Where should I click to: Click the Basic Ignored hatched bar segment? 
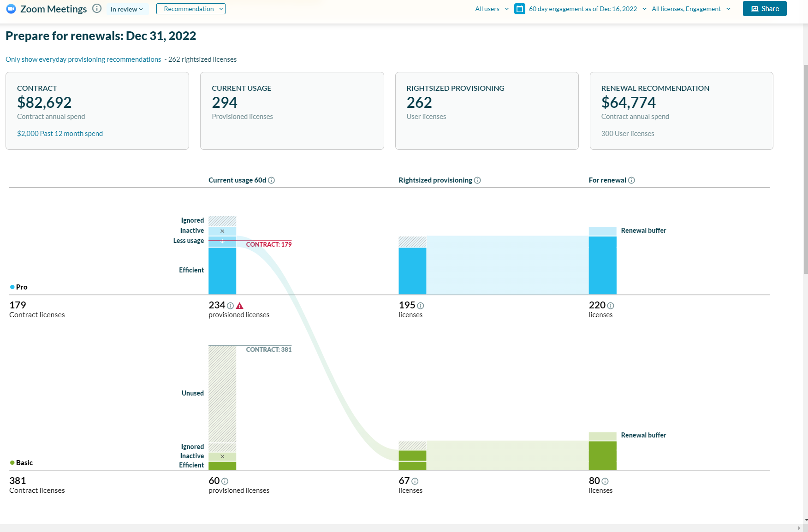tap(222, 447)
